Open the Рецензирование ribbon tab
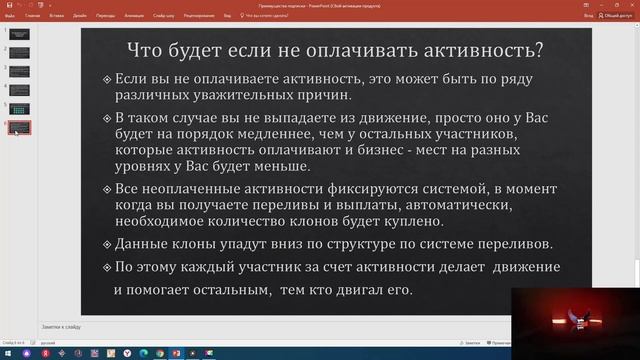This screenshot has height=360, width=640. pos(199,16)
